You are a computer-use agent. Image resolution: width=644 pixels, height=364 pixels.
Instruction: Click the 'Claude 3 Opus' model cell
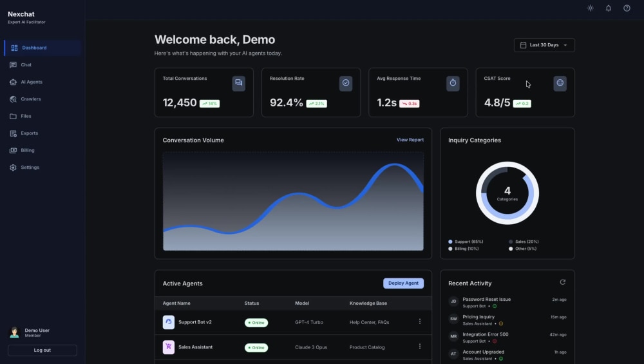[x=311, y=347]
